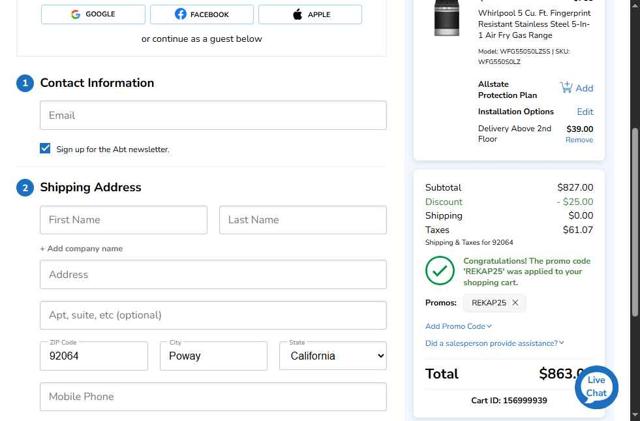Expand the Add Promo Code section
This screenshot has width=640, height=421.
tap(458, 326)
